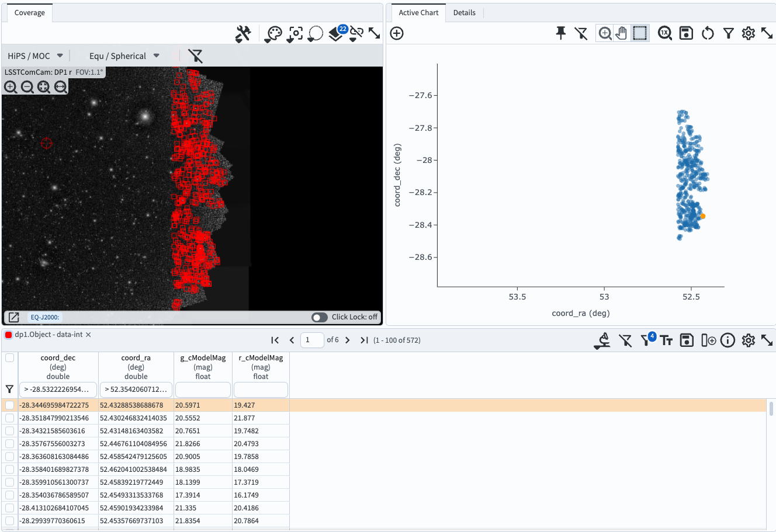Image resolution: width=776 pixels, height=532 pixels.
Task: Open chart settings gear icon
Action: pyautogui.click(x=748, y=33)
